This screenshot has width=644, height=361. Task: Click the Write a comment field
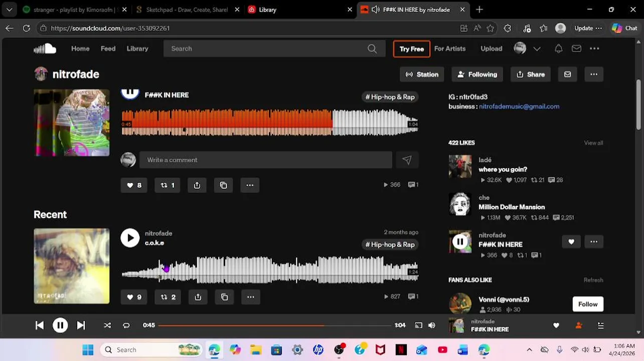[x=266, y=160]
